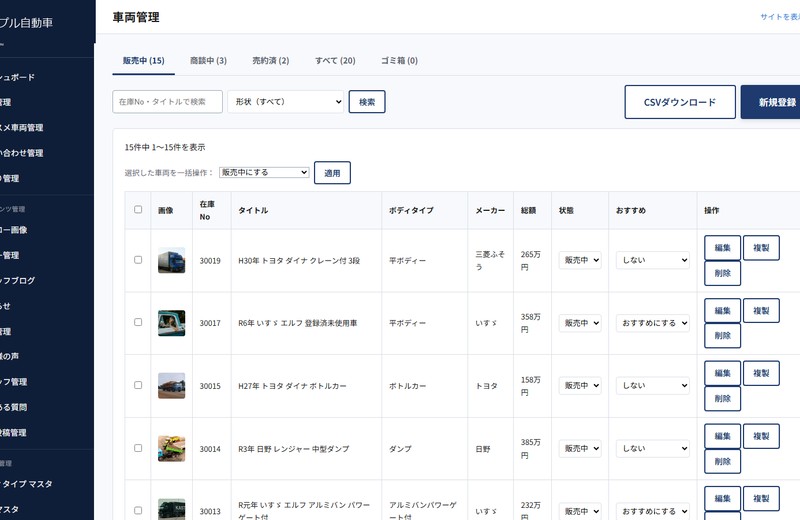The height and width of the screenshot is (520, 800).
Task: Open the サイトを表示 link
Action: click(x=780, y=17)
